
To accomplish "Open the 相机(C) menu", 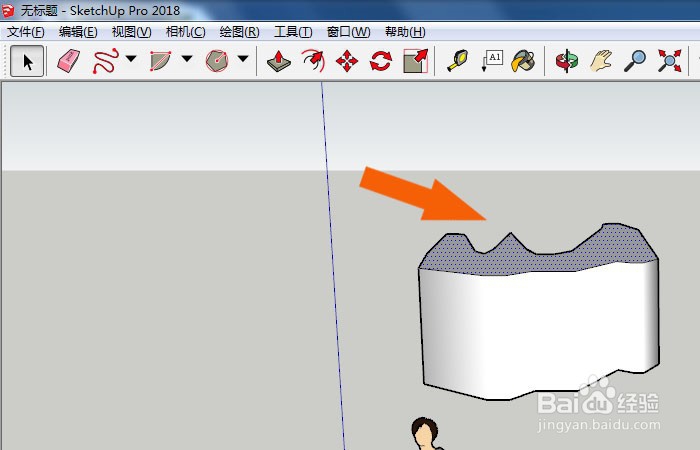I will click(x=185, y=32).
